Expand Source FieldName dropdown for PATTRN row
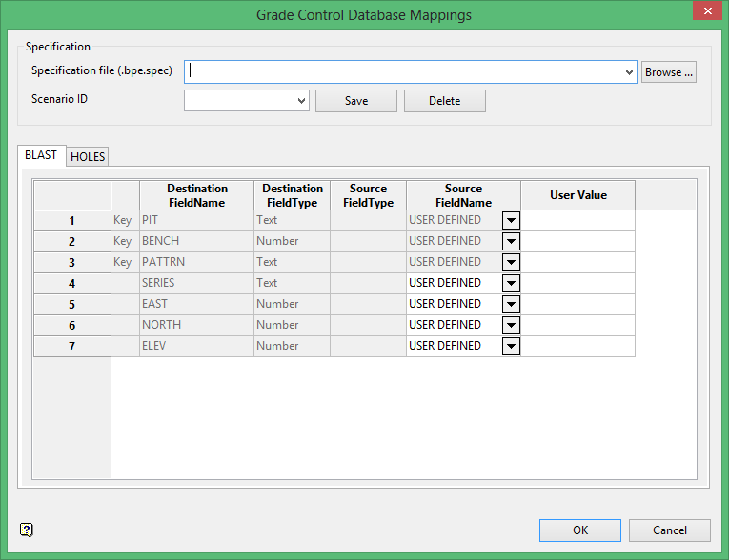Viewport: 729px width, 560px height. tap(511, 262)
